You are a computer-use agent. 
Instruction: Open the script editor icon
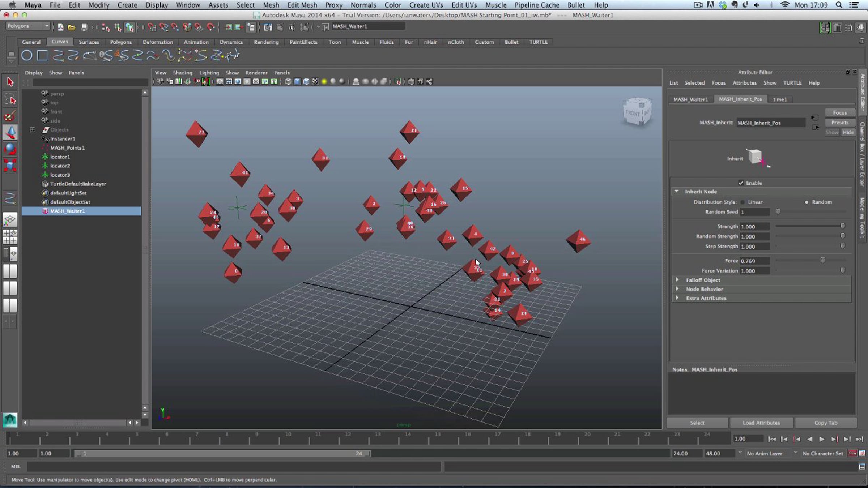point(862,467)
